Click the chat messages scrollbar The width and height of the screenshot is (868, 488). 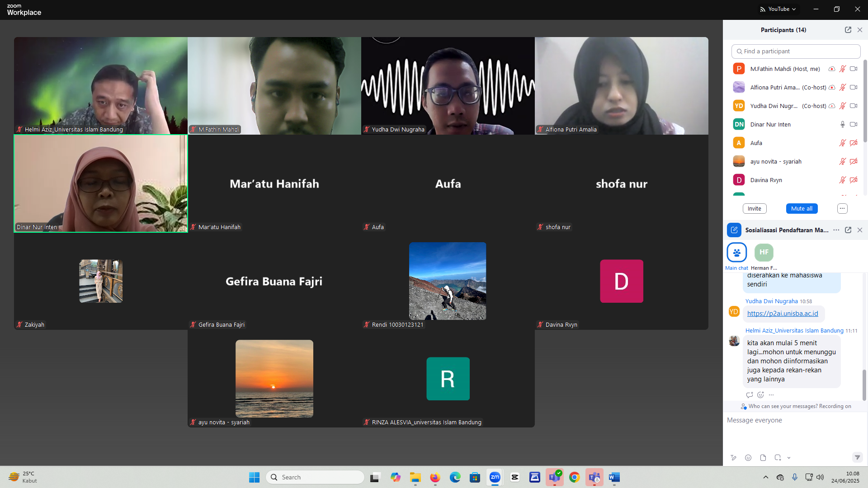864,385
